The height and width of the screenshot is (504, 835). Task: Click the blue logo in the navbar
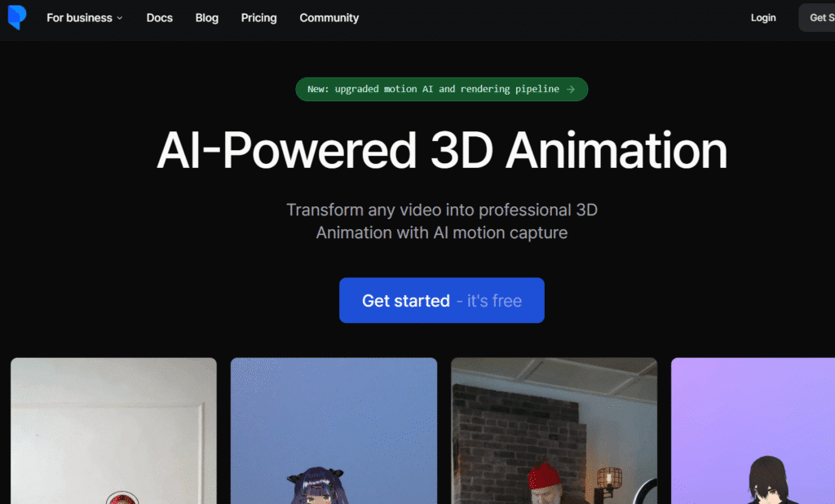[16, 17]
